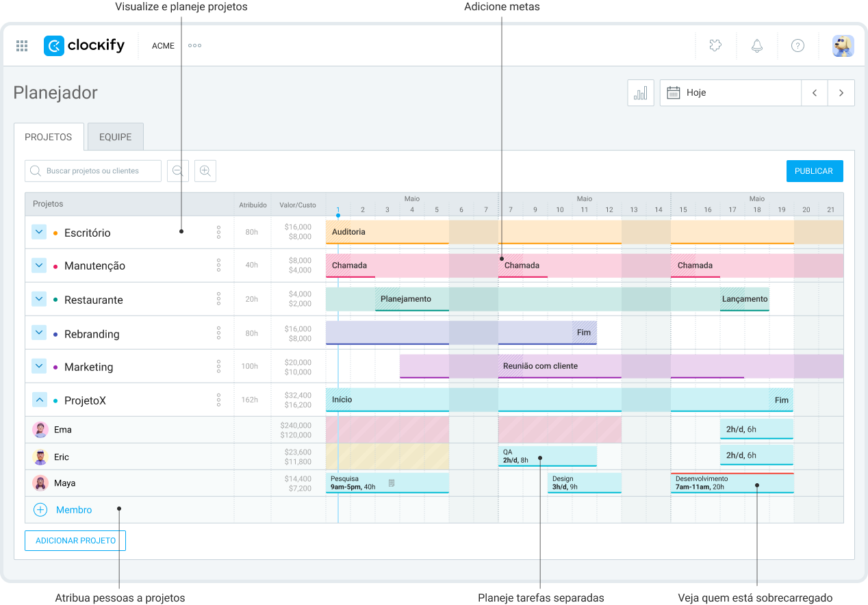This screenshot has height=605, width=868.
Task: Click the user profile avatar
Action: tap(843, 46)
